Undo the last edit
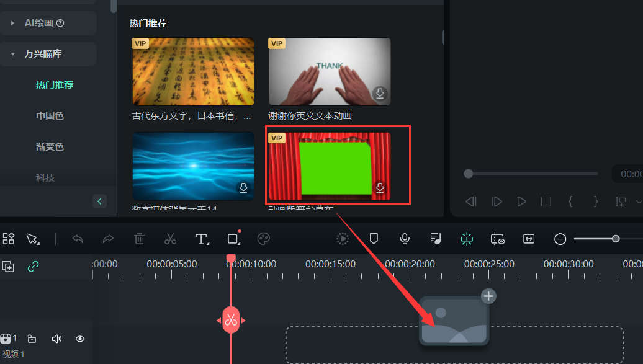This screenshot has width=643, height=364. [x=78, y=239]
